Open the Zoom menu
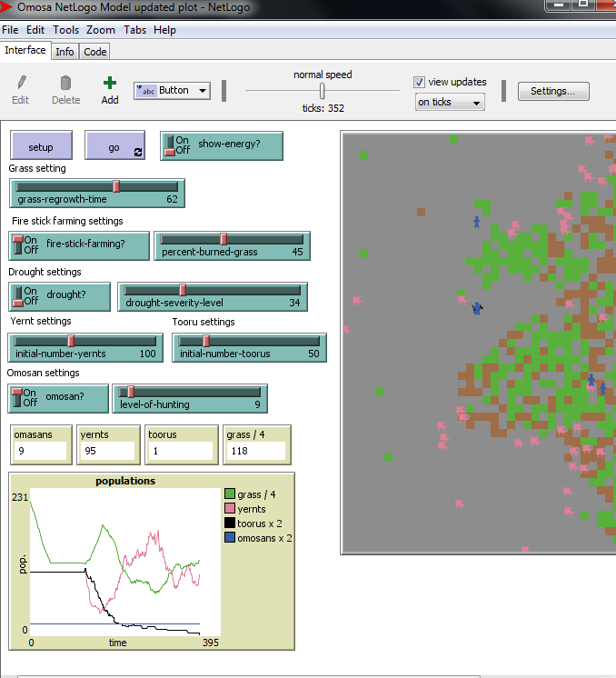 click(x=101, y=30)
